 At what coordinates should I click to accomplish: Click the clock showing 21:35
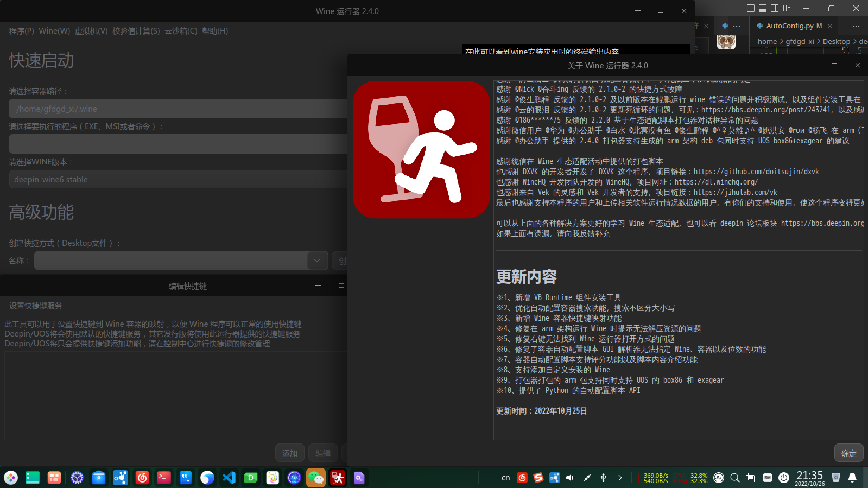810,478
